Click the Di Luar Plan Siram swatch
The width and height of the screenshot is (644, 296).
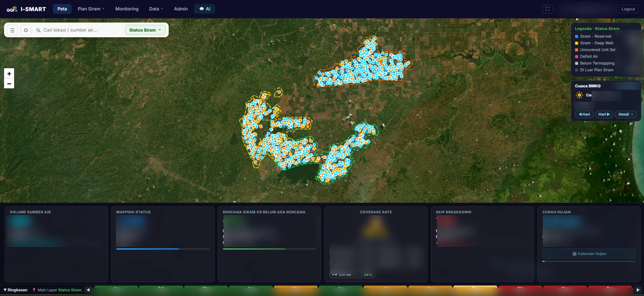tap(577, 70)
